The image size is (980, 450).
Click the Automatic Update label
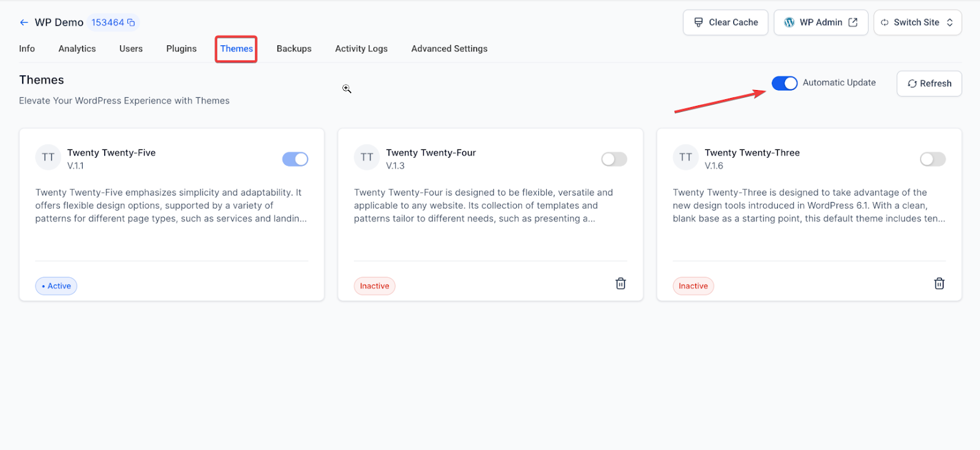coord(839,83)
